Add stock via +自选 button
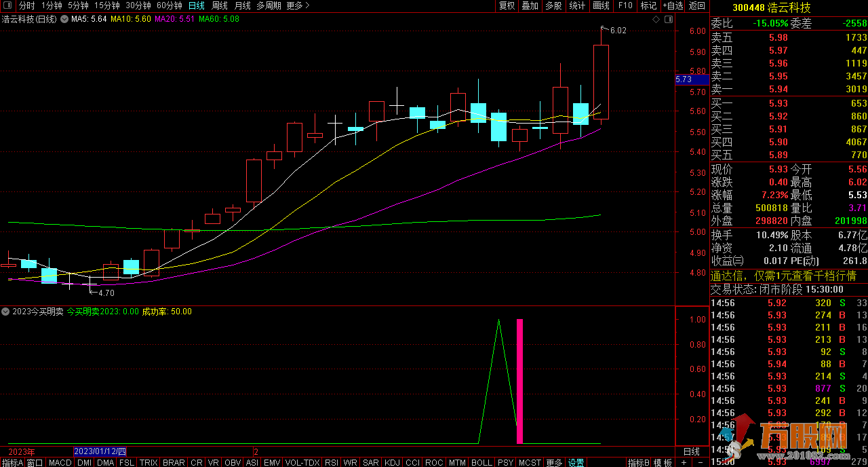This screenshot has width=868, height=467. coord(672,5)
